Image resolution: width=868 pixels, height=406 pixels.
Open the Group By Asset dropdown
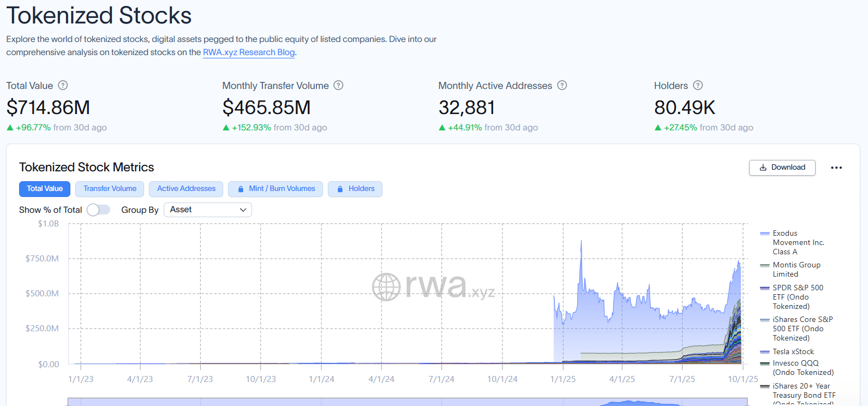208,210
